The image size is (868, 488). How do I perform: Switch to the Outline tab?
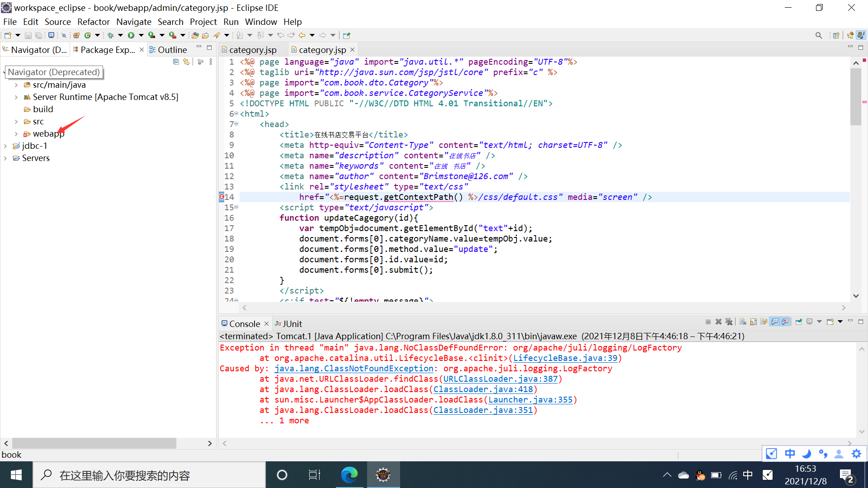pyautogui.click(x=168, y=50)
